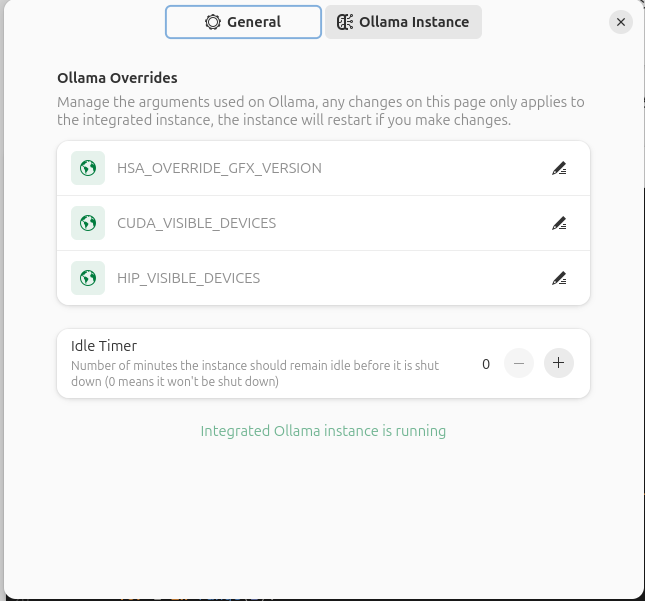Switch to the General tab
The image size is (645, 601).
tap(243, 22)
